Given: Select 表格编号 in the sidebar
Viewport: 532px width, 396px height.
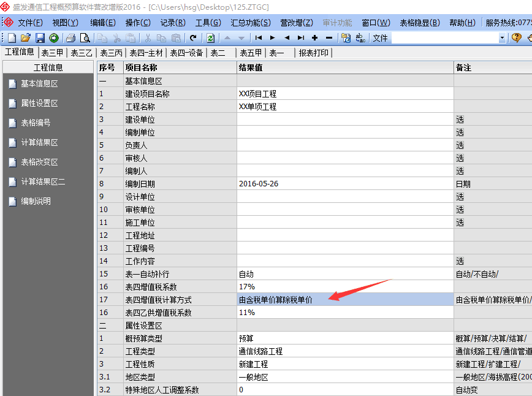Looking at the screenshot, I should point(36,123).
